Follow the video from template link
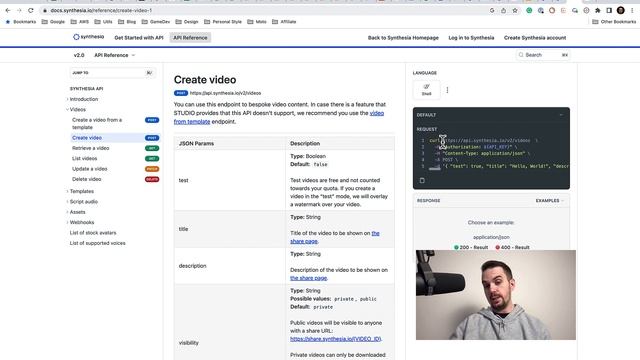 point(377,113)
